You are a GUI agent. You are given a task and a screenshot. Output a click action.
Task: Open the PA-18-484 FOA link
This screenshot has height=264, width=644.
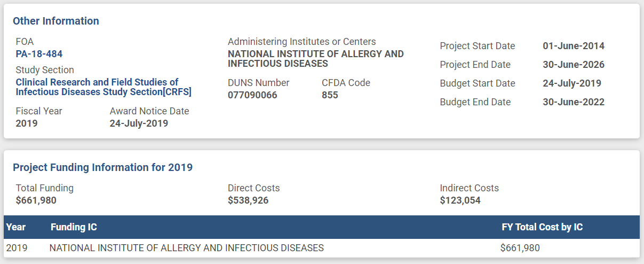39,53
